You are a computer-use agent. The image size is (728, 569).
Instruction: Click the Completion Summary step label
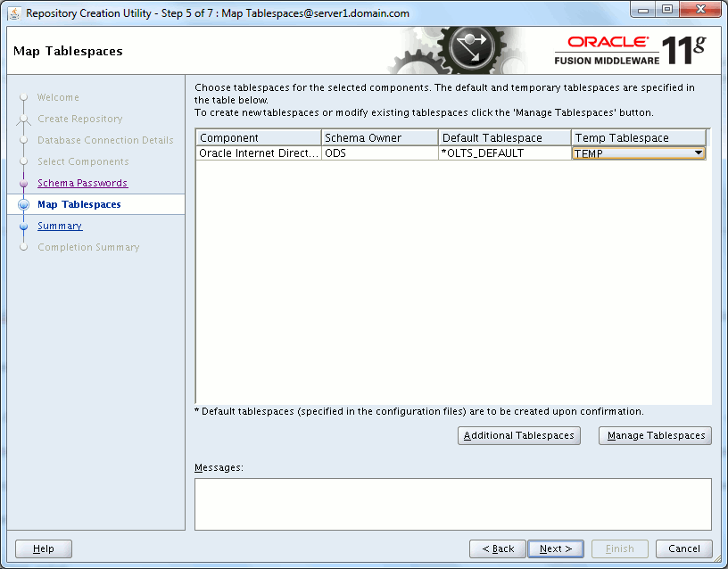tap(88, 247)
